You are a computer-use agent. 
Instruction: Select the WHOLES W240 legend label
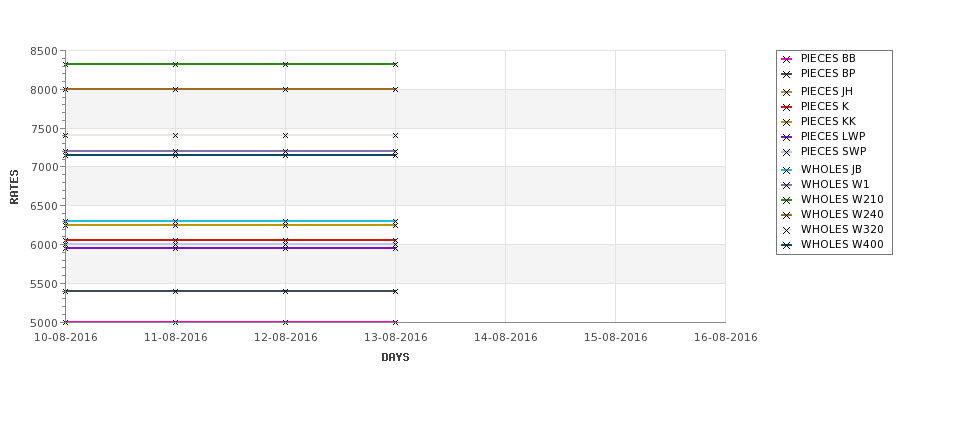842,214
